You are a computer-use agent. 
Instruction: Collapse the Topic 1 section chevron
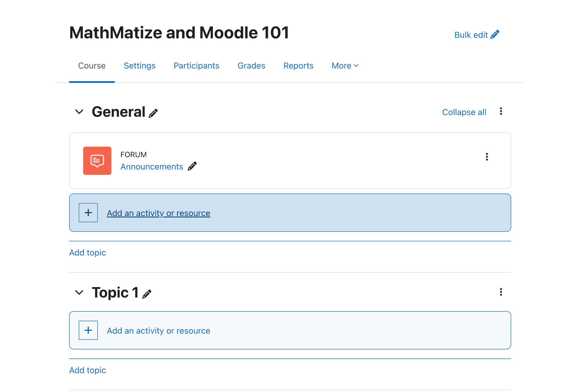click(79, 292)
